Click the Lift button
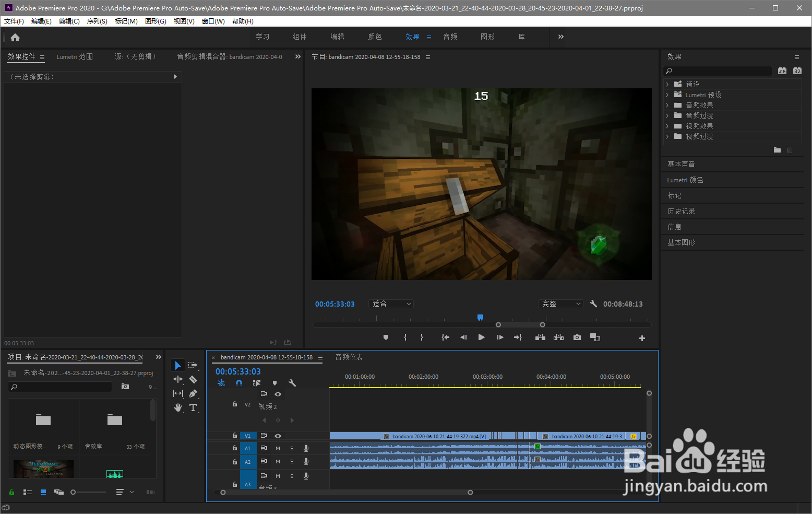Viewport: 812px width, 514px height. (541, 337)
